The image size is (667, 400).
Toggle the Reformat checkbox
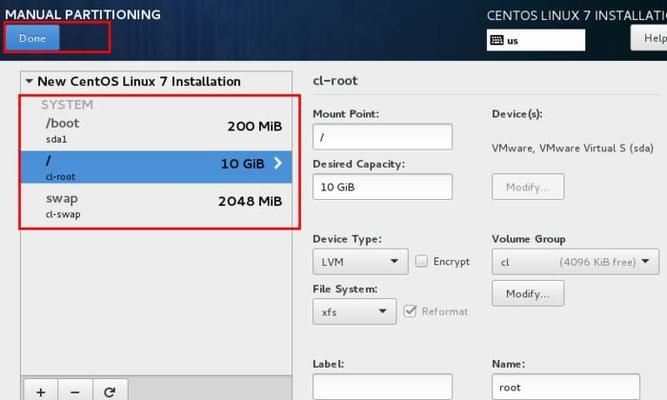(x=411, y=311)
